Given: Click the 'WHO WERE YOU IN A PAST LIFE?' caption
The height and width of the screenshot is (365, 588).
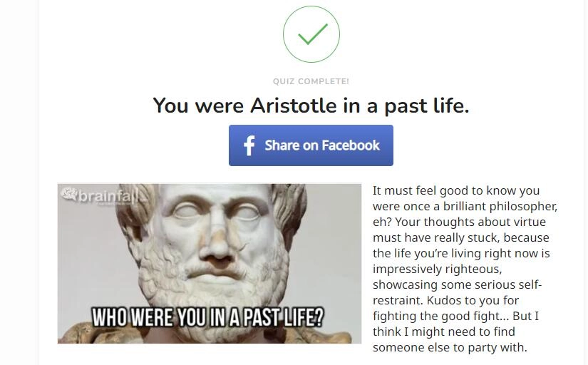Looking at the screenshot, I should point(207,317).
